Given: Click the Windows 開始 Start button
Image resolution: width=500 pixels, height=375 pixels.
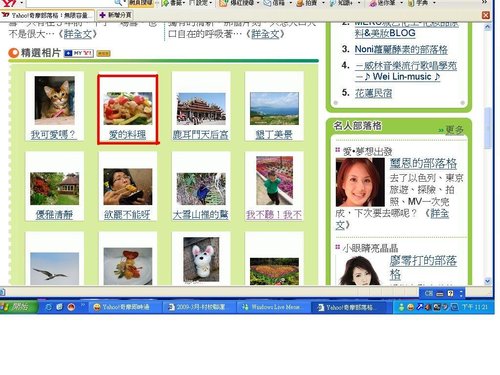Looking at the screenshot, I should tap(19, 307).
